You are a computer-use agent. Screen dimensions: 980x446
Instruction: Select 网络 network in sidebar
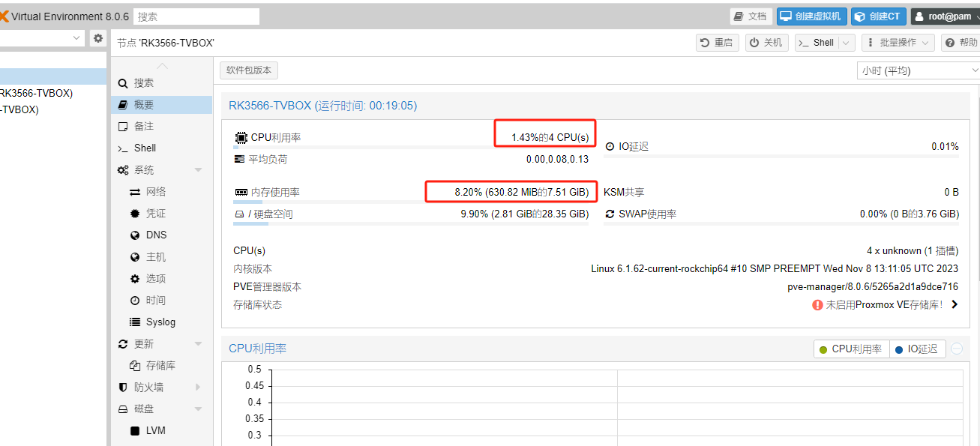click(x=155, y=192)
